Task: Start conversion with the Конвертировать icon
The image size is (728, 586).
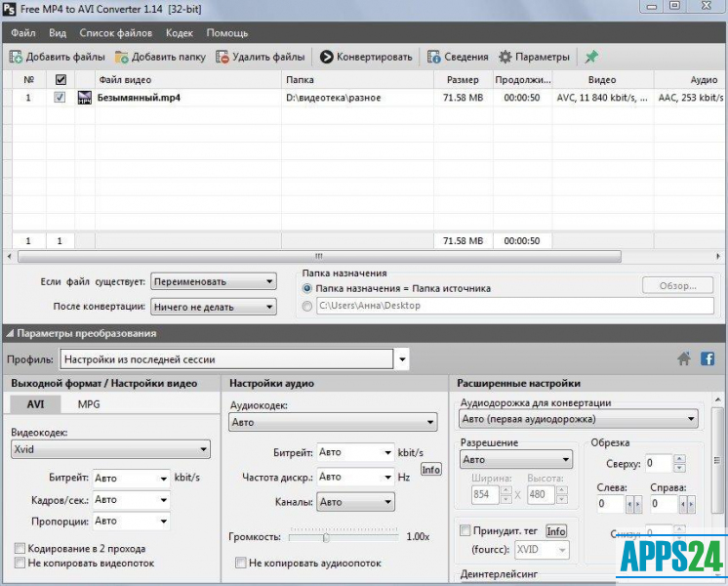Action: 327,57
